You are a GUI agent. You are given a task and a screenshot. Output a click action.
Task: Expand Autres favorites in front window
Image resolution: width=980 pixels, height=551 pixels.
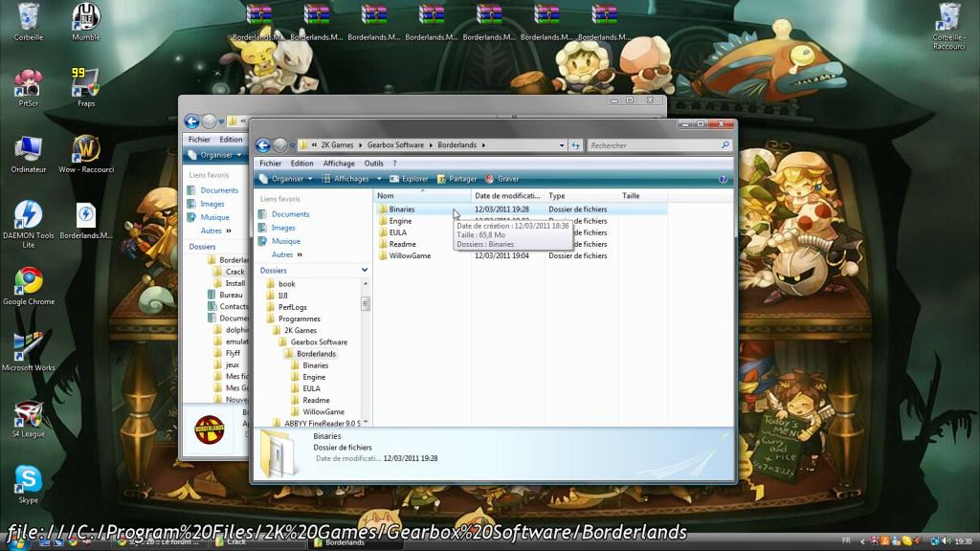(287, 254)
